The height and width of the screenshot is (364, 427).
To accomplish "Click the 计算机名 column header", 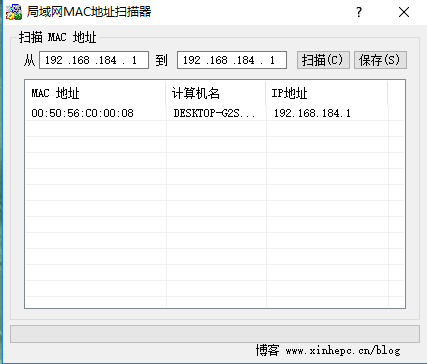I will tap(216, 93).
